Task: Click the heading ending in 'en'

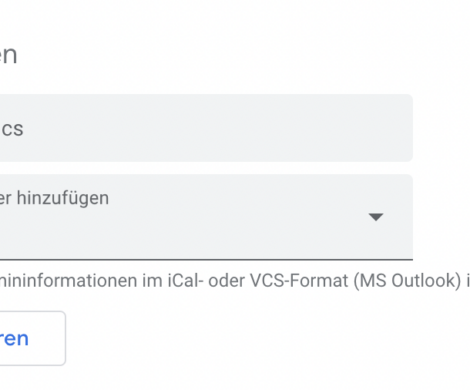Action: point(8,55)
